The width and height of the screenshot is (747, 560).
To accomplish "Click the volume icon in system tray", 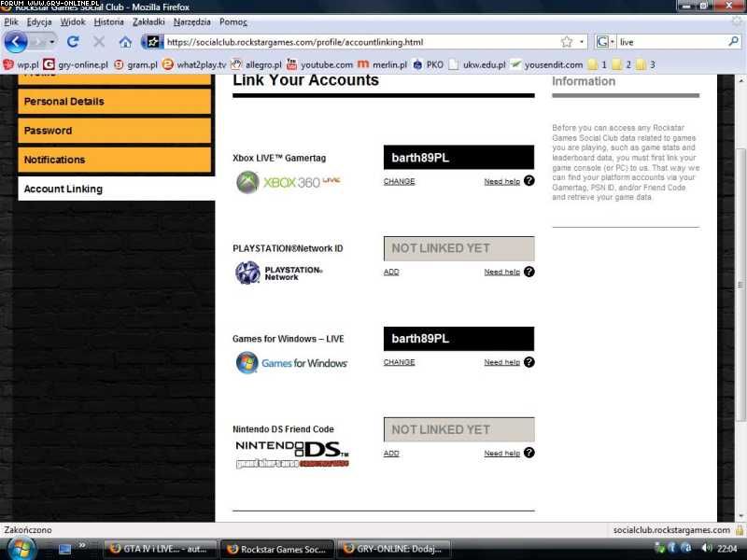I will pyautogui.click(x=707, y=548).
